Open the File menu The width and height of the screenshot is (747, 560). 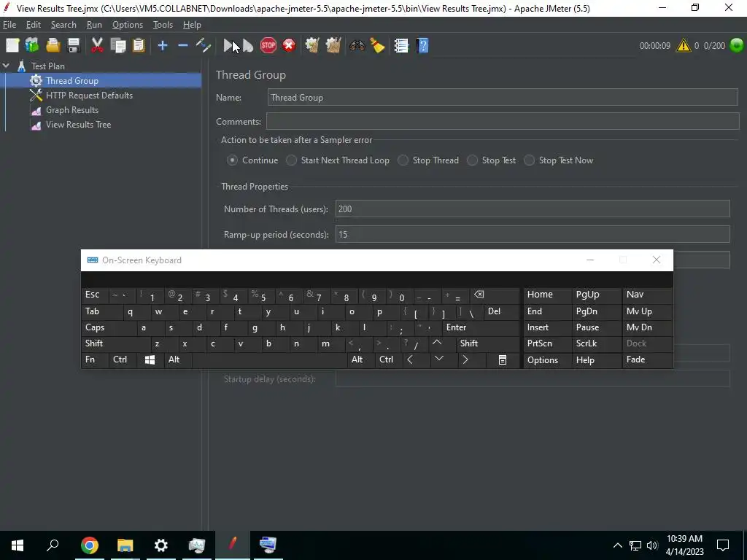click(x=9, y=25)
